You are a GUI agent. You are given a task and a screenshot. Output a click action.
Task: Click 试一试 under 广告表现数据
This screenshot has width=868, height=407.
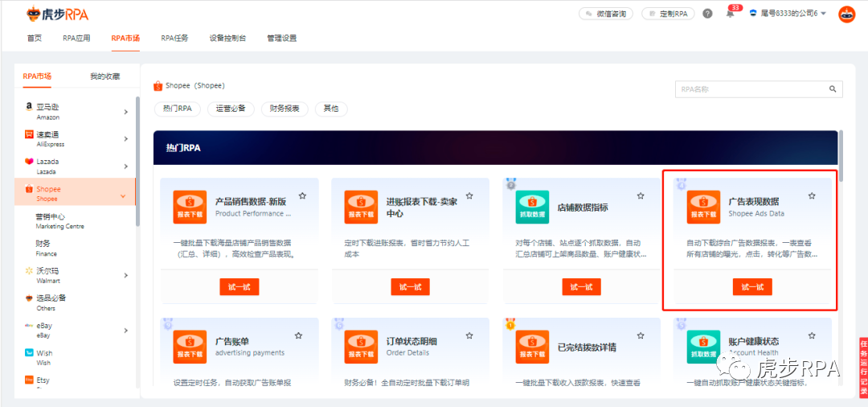(x=752, y=287)
